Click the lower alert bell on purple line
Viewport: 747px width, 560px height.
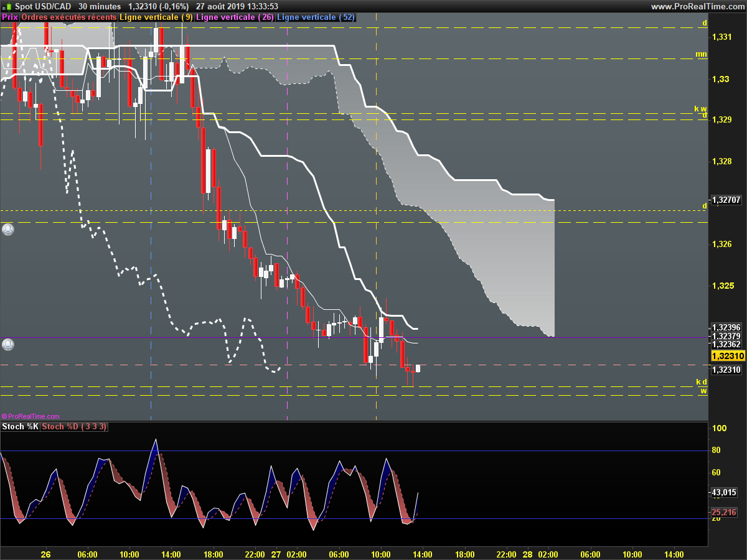[7, 343]
